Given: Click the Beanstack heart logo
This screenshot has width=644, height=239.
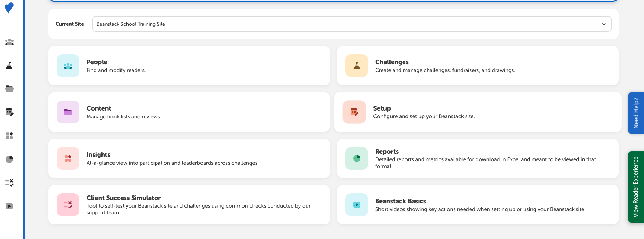Looking at the screenshot, I should 9,8.
